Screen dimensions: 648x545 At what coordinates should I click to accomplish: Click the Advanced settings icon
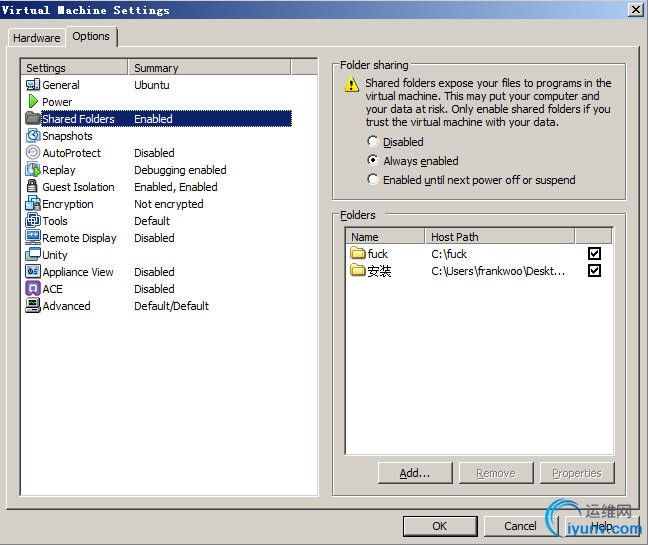33,305
